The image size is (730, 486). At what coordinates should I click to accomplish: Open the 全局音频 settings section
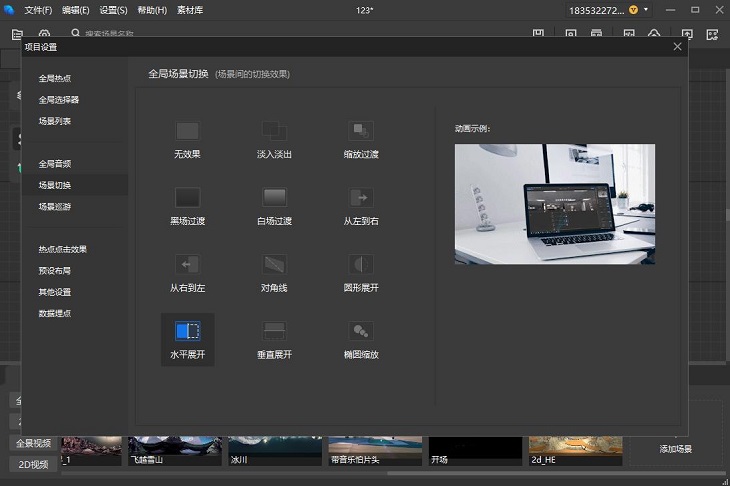click(55, 163)
